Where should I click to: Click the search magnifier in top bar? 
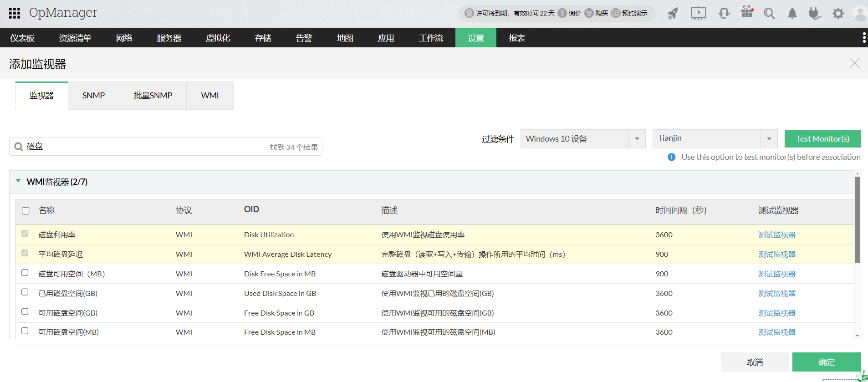(769, 13)
